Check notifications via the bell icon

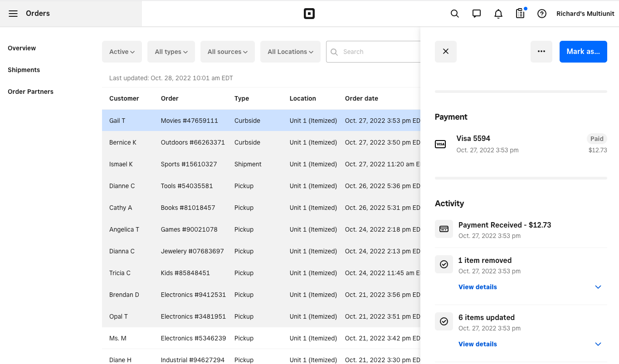point(498,14)
